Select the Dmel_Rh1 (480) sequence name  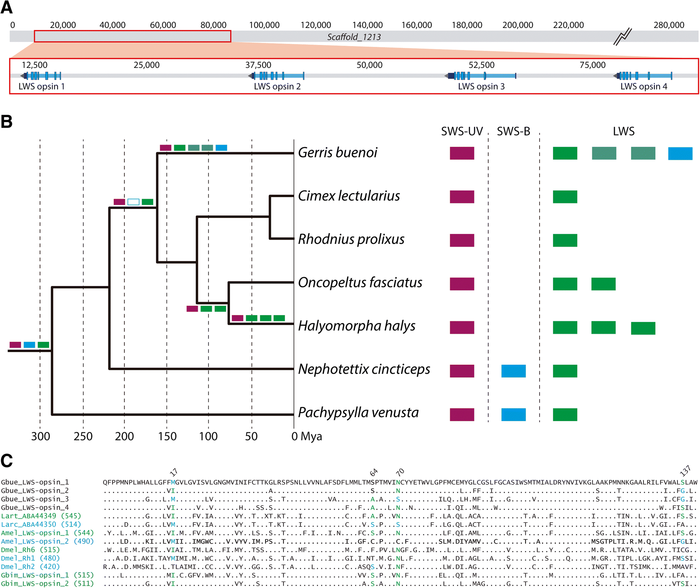coord(30,558)
